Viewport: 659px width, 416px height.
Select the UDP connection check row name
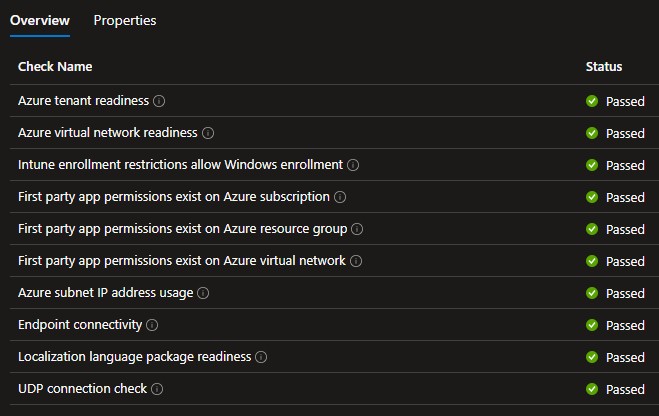(82, 389)
